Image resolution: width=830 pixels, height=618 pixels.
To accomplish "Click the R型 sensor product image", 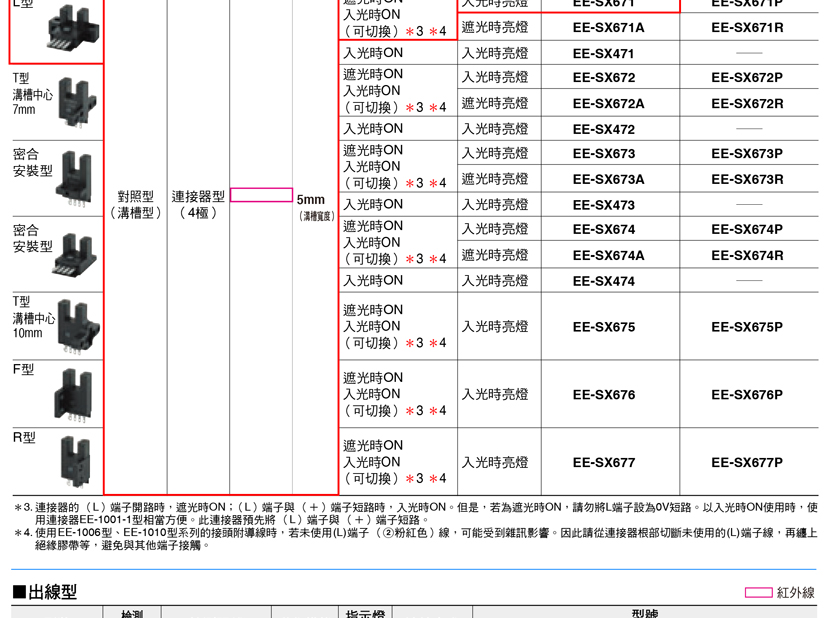I will click(x=75, y=463).
